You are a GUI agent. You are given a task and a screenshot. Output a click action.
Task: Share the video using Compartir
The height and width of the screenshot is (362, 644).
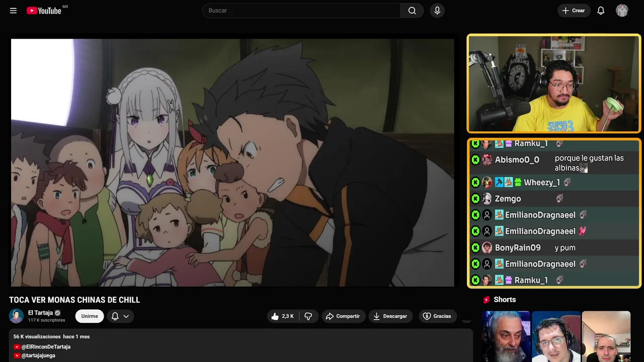click(343, 316)
